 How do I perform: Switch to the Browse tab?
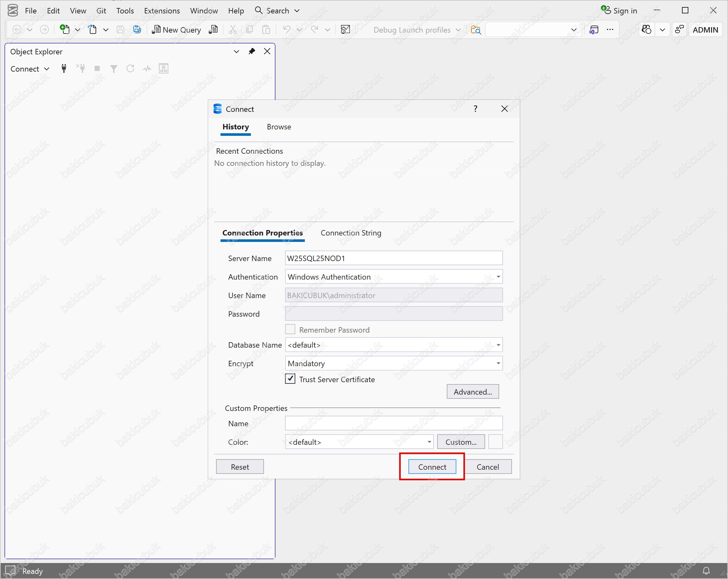[x=279, y=127]
